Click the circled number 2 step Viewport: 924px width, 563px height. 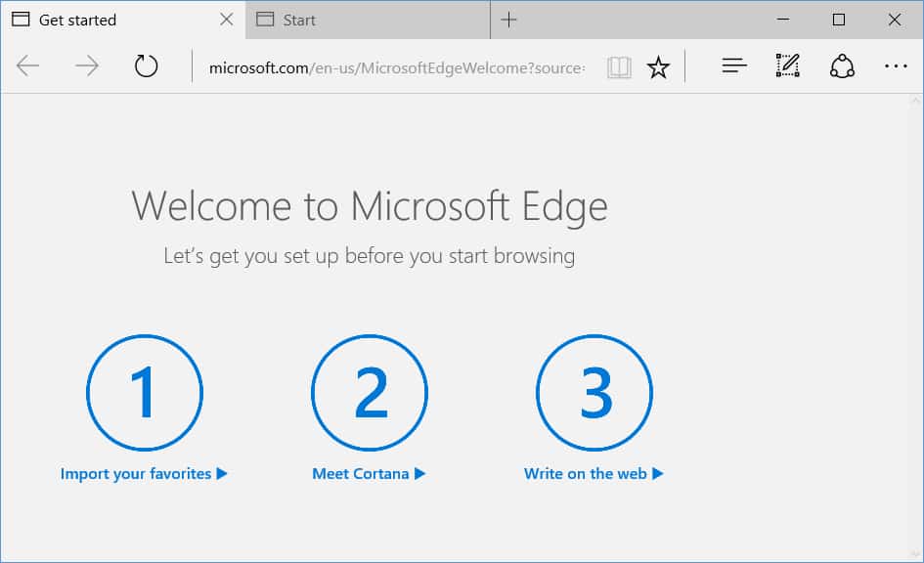pos(370,392)
